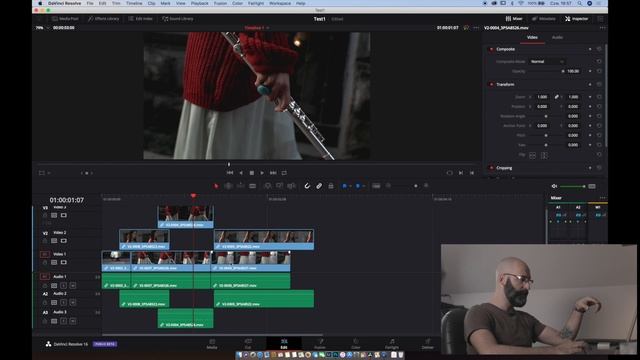Switch to the Color page
This screenshot has height=360, width=640.
tap(356, 344)
